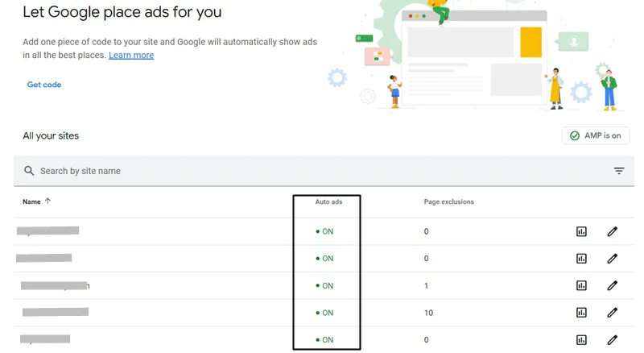Click the magnifier search icon

pos(29,171)
